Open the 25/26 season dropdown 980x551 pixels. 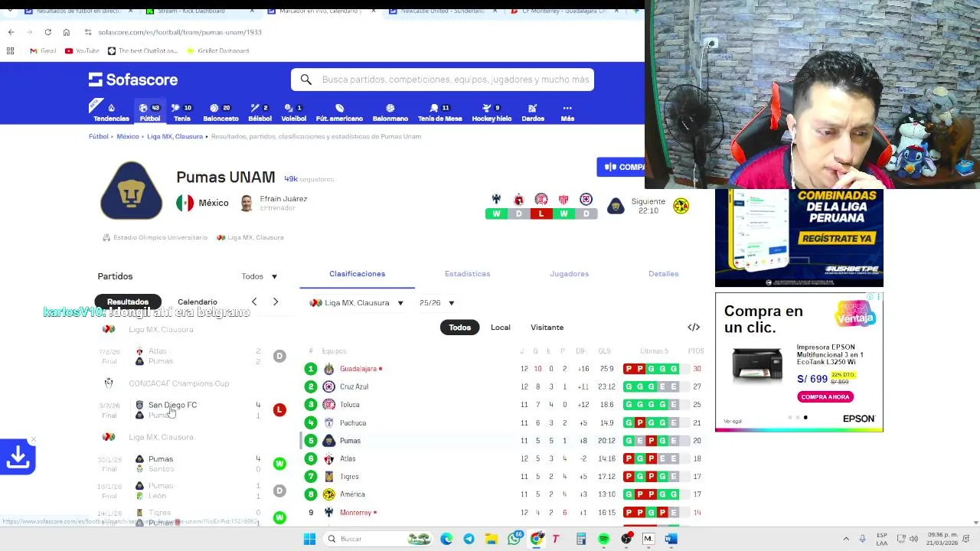tap(436, 303)
